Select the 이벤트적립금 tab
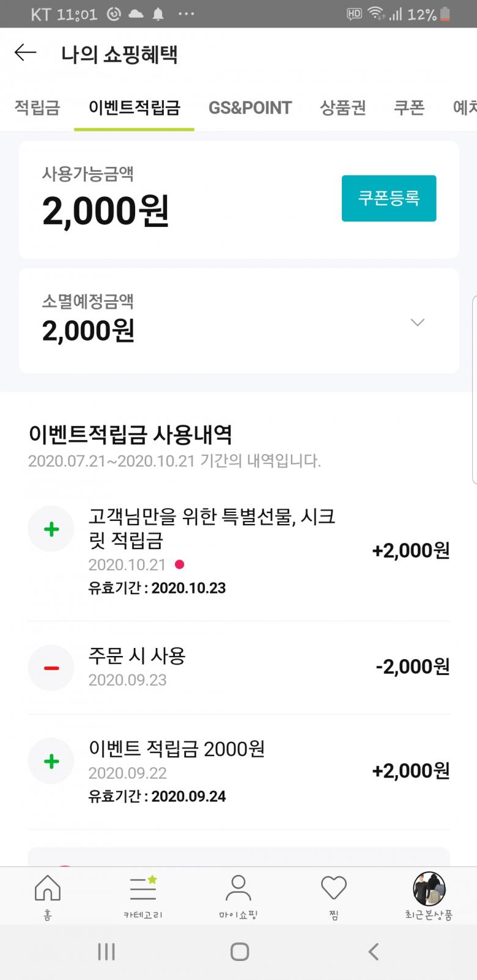This screenshot has width=477, height=980. (135, 108)
